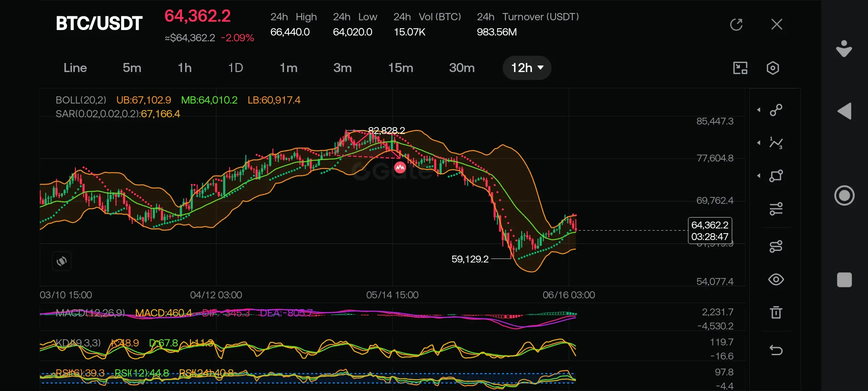Tap the RSI(12):44.8 value
The width and height of the screenshot is (868, 391).
142,373
